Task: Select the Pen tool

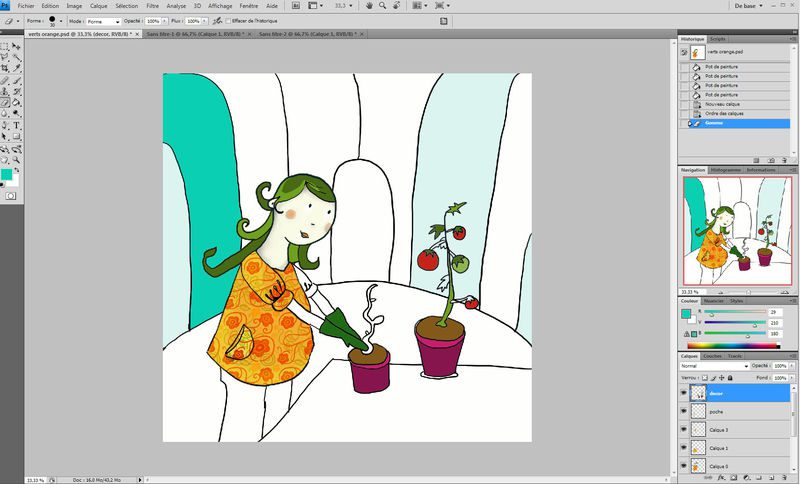Action: [x=5, y=125]
